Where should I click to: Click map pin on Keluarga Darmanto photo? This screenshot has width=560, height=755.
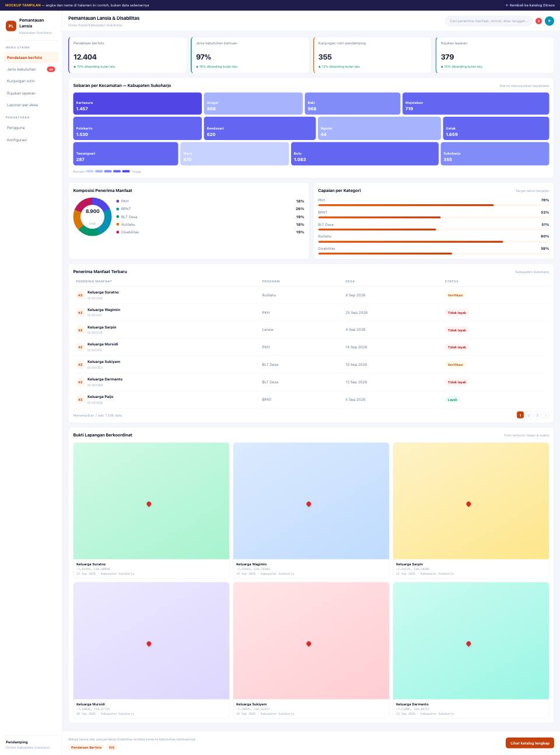click(468, 644)
